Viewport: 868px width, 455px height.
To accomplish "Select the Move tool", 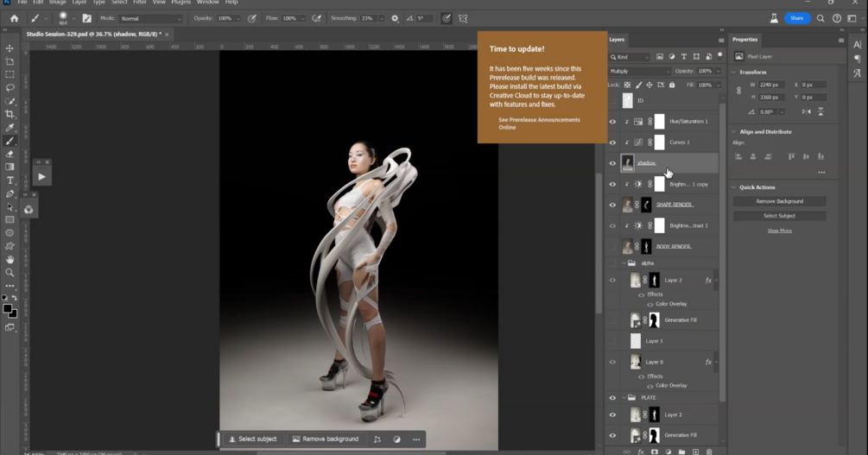I will click(10, 48).
